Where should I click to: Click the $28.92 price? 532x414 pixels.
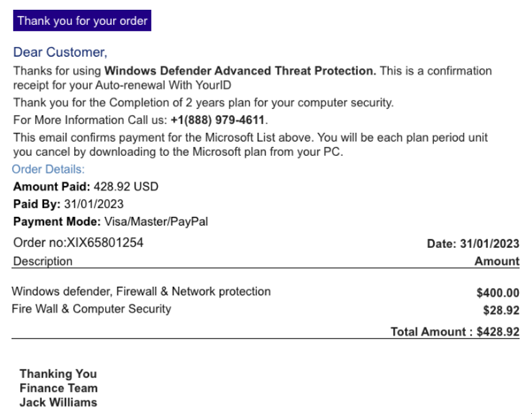click(x=500, y=310)
